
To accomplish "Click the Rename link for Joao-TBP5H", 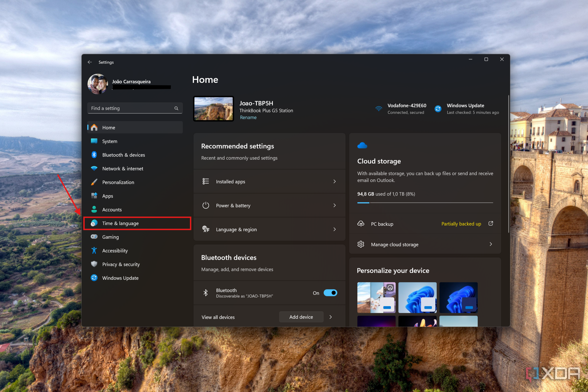I will 248,117.
